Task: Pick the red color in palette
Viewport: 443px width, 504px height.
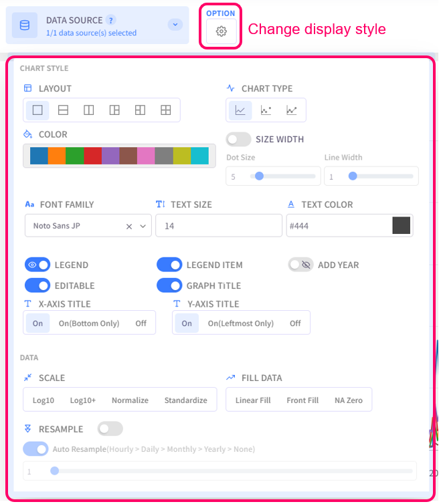Action: point(92,156)
